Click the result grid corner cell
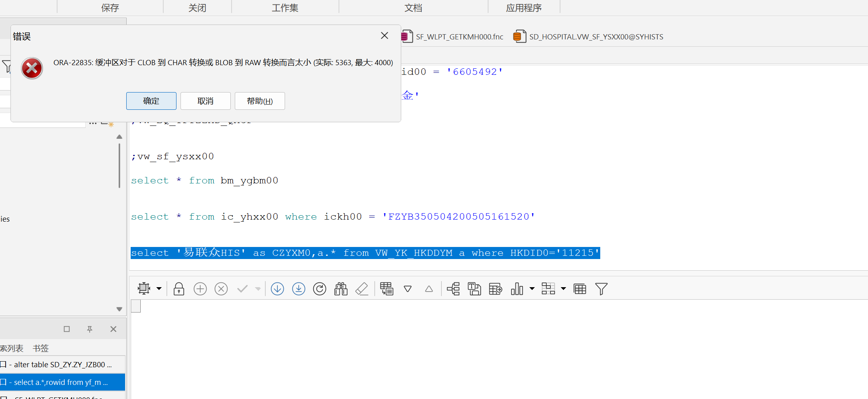 tap(136, 306)
